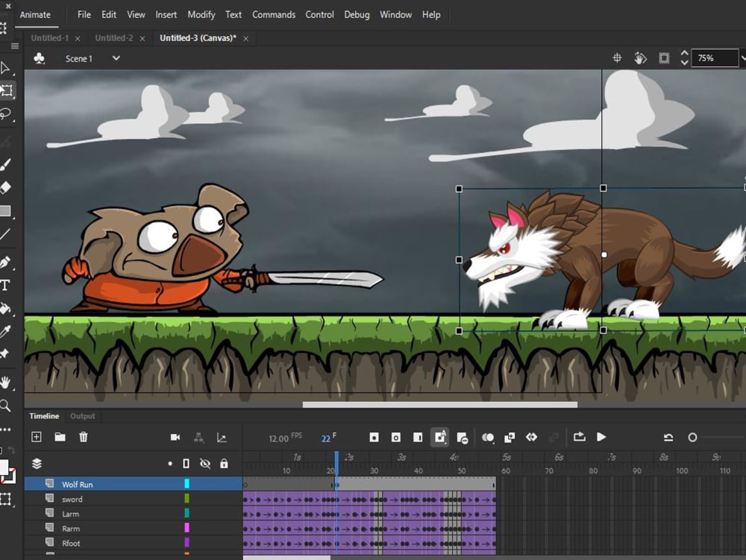Click the frame rate 12.00 FPS value
Image resolution: width=746 pixels, height=560 pixels.
point(285,438)
